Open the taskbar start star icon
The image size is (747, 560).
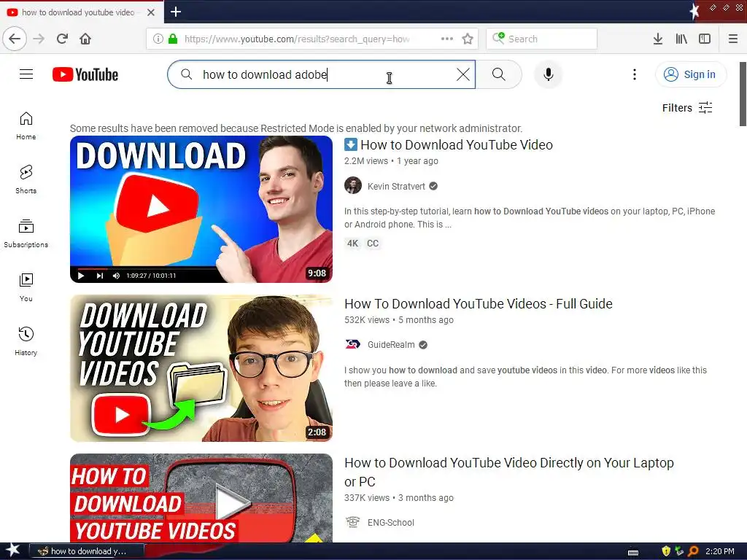12,551
